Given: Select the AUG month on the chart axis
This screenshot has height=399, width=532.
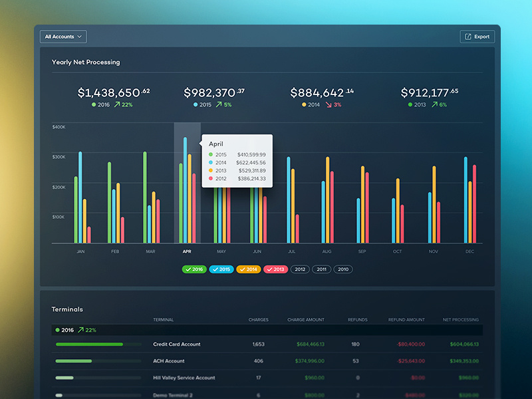Looking at the screenshot, I should coord(327,251).
